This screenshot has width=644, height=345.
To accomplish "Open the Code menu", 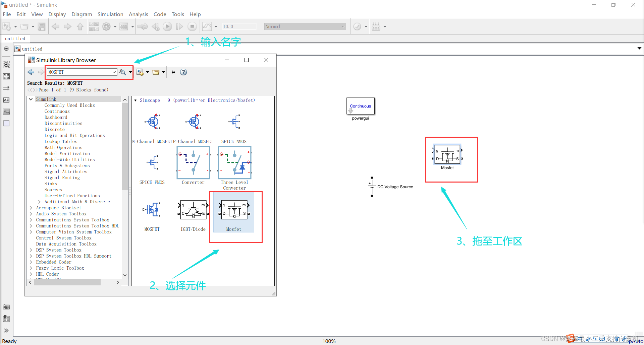I will point(160,14).
